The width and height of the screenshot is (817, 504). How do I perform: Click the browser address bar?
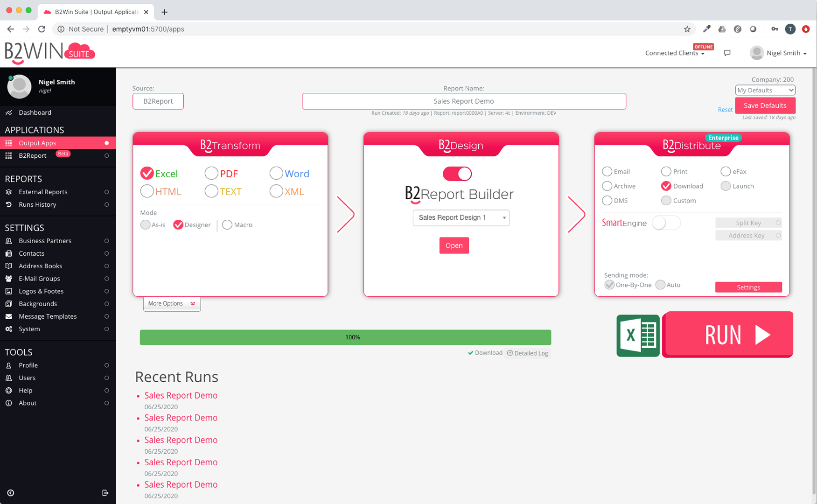(x=373, y=29)
